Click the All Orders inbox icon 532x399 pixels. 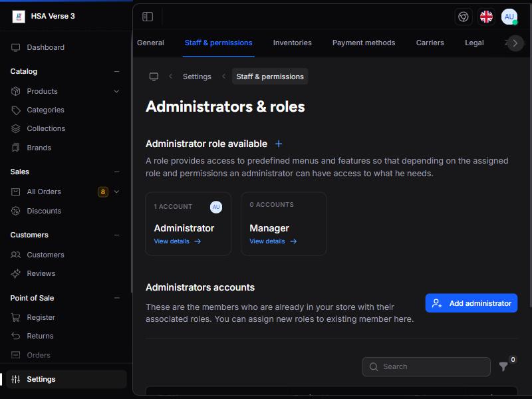(15, 192)
